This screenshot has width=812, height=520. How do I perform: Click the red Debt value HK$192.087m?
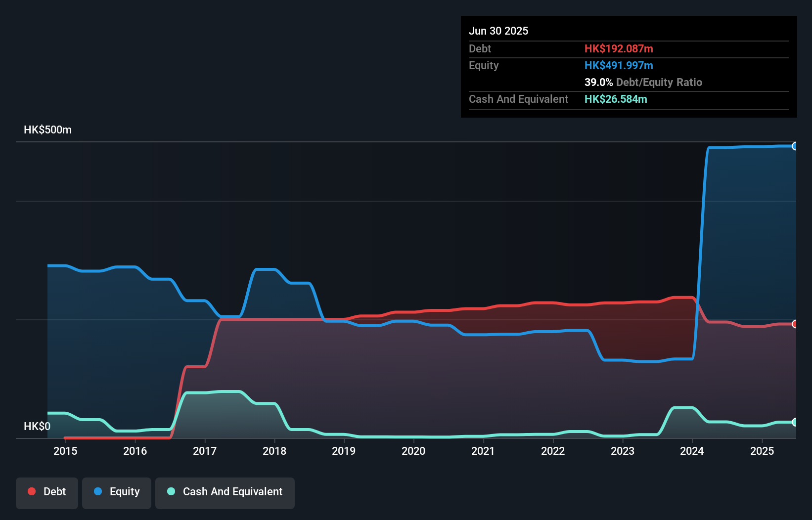(619, 48)
